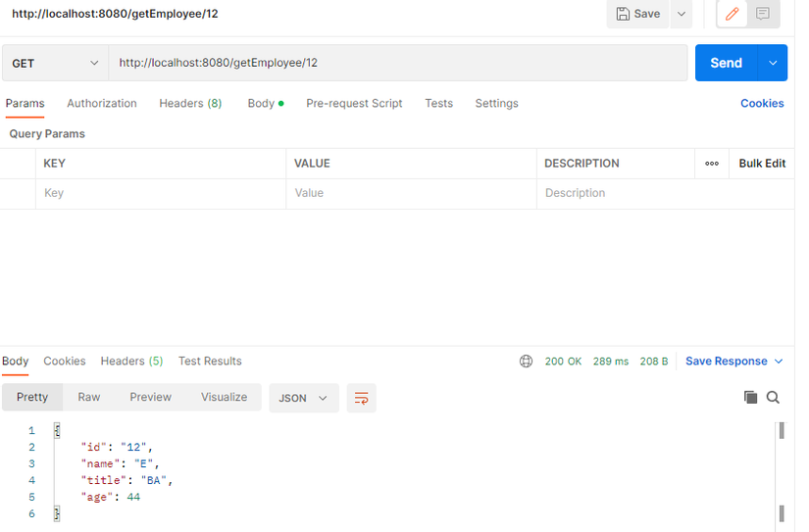Open the GET method dropdown
809x532 pixels.
[55, 63]
